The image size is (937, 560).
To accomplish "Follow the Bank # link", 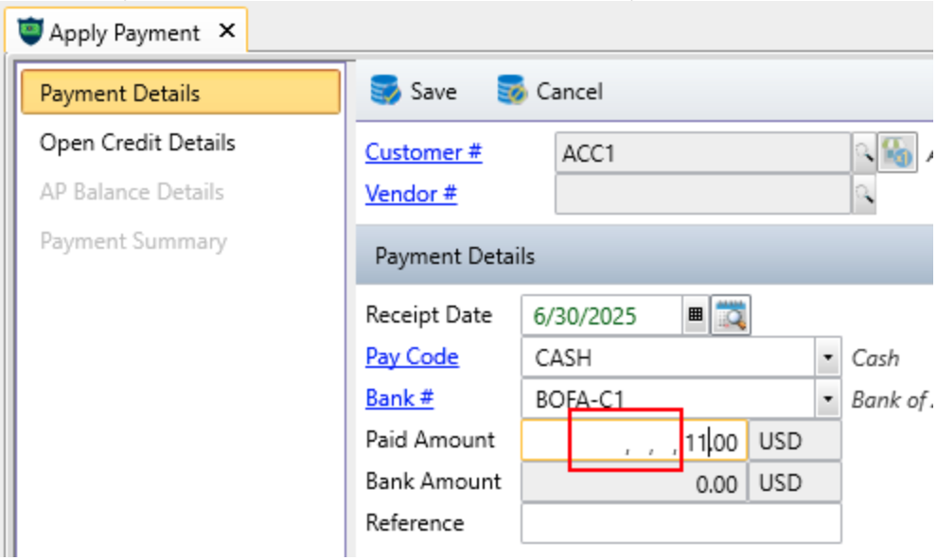I will [x=399, y=398].
